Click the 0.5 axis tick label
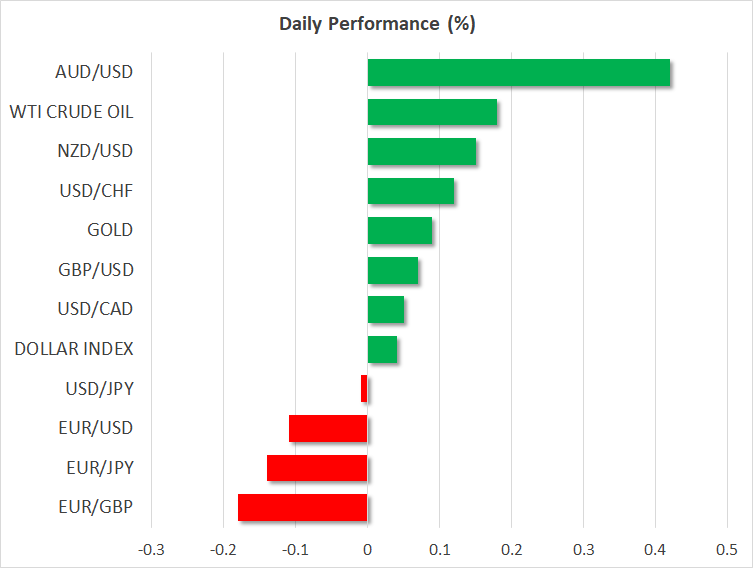The image size is (753, 568). [x=727, y=549]
